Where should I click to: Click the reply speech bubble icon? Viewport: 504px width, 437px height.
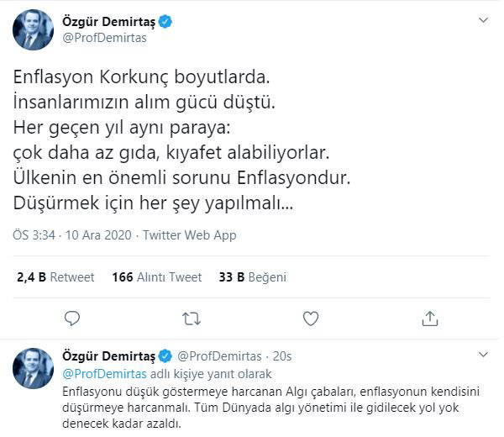[x=72, y=318]
